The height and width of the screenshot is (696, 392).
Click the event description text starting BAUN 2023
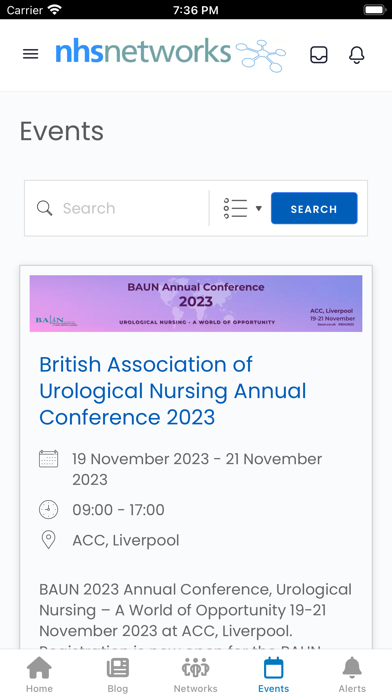coord(195,616)
